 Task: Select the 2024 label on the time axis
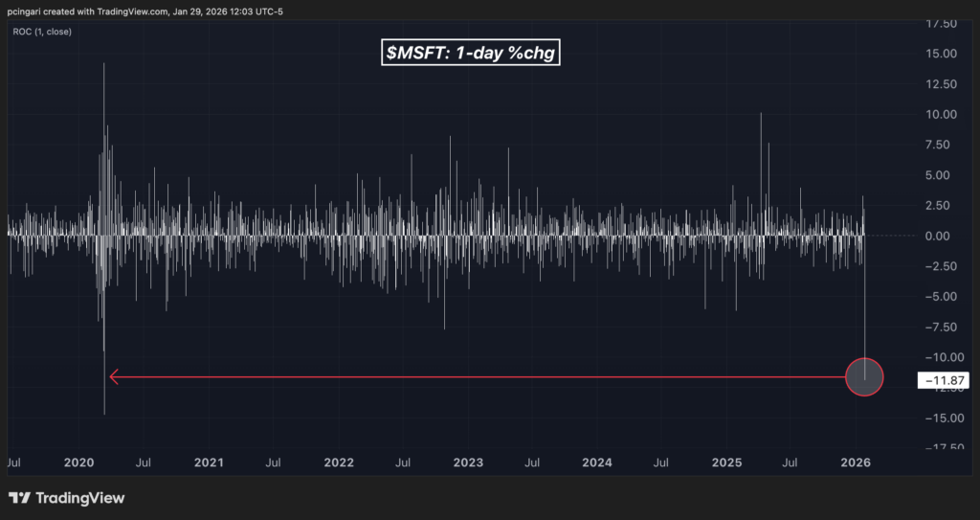[x=597, y=463]
